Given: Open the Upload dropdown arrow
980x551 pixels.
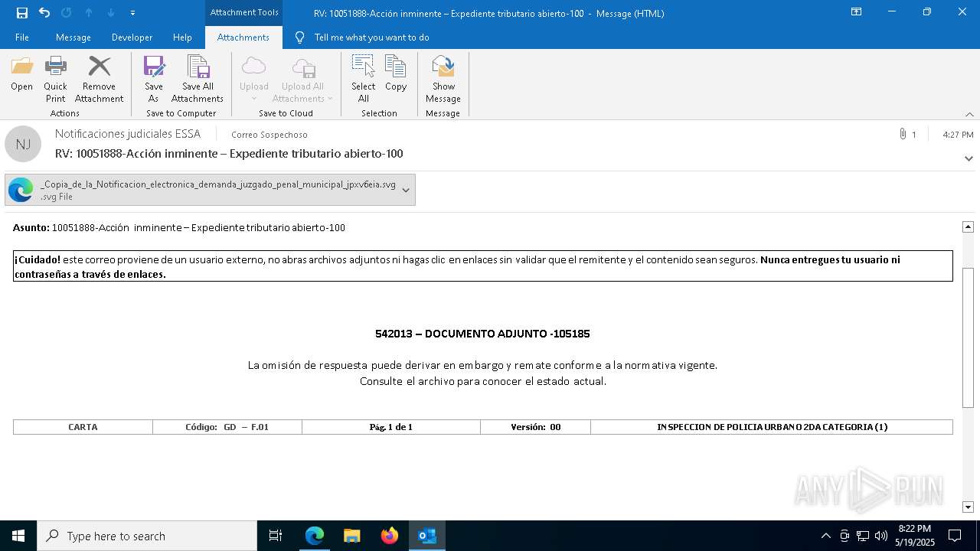Looking at the screenshot, I should tap(254, 99).
